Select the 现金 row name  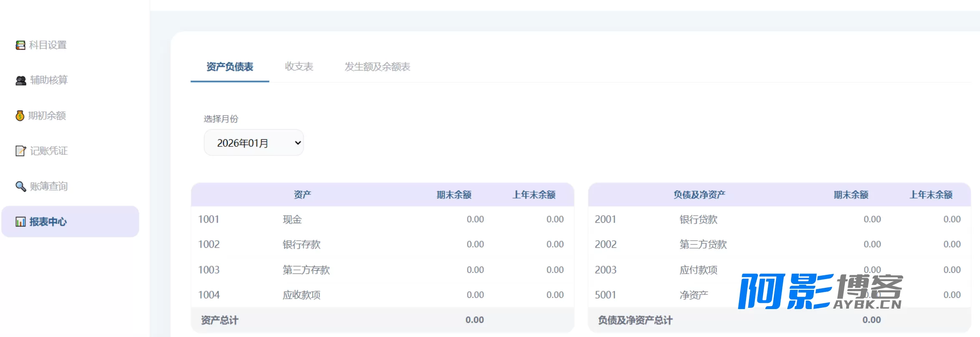(292, 219)
